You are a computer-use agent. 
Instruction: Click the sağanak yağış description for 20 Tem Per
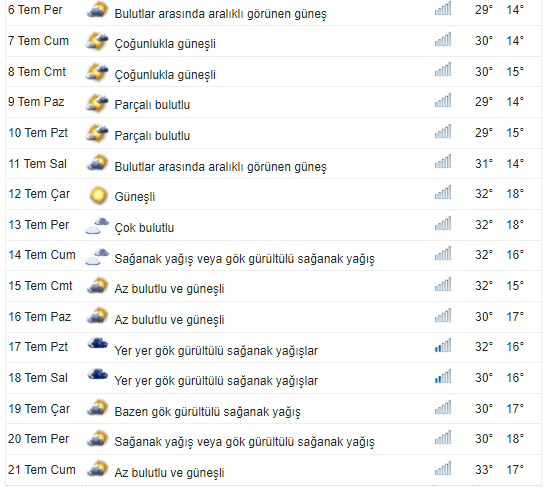244,442
